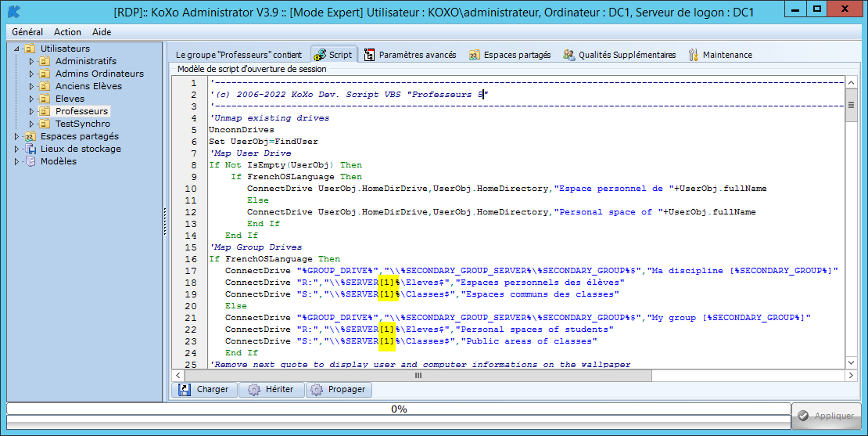Screen dimensions: 868x436
Task: Show 'Le groupe "Professeurs" contient' tab
Action: point(239,55)
